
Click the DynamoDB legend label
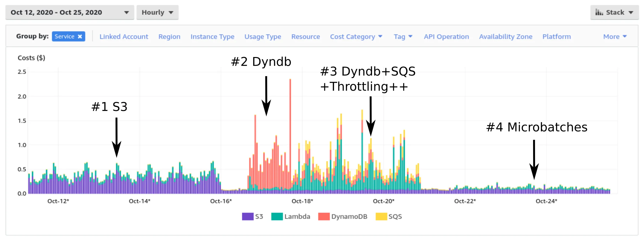click(349, 216)
